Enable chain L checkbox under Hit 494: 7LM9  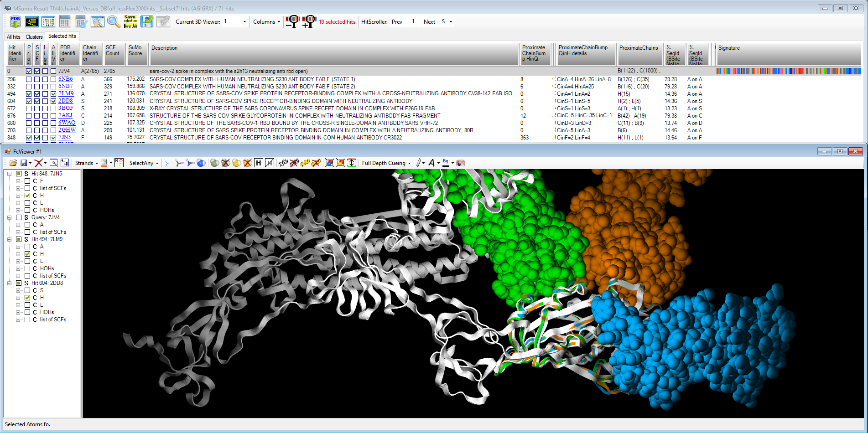[27, 261]
